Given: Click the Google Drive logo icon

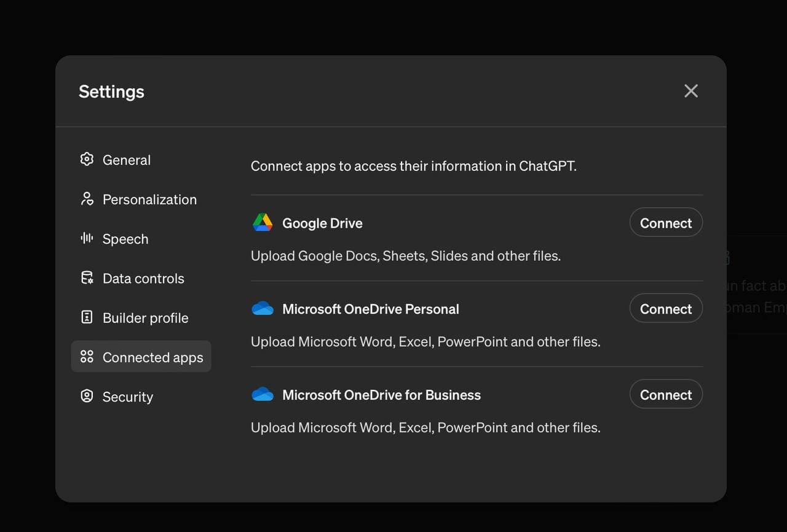Looking at the screenshot, I should pos(263,223).
